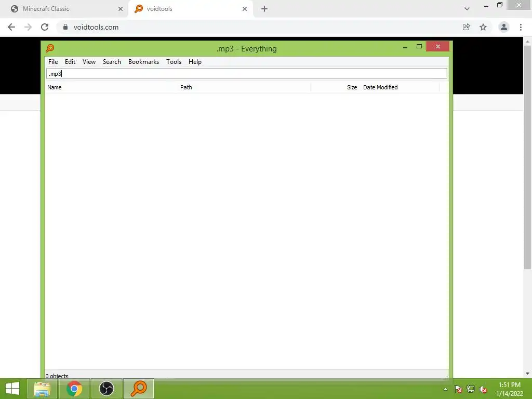The width and height of the screenshot is (532, 399).
Task: Open muted volume tray icon
Action: click(x=483, y=389)
